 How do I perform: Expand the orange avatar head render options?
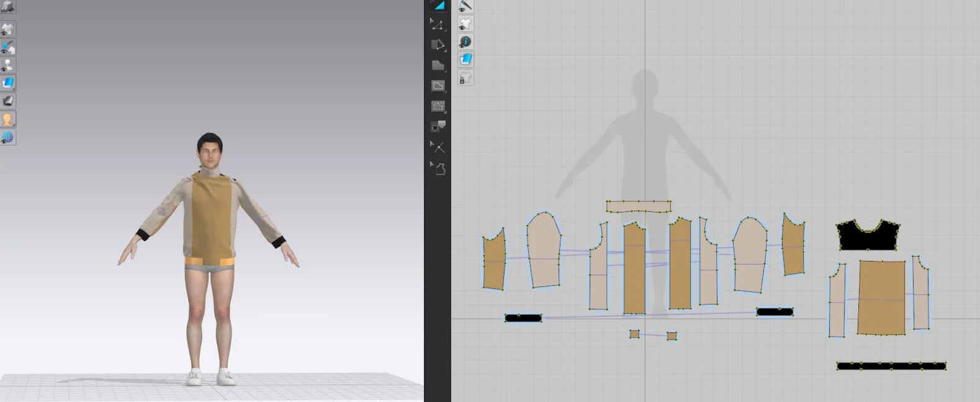pos(8,119)
